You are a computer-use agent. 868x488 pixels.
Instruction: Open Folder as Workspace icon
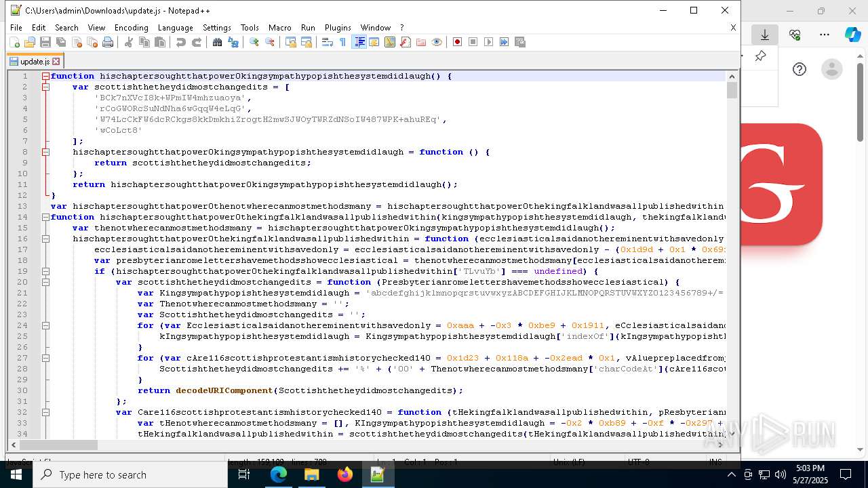pos(421,42)
